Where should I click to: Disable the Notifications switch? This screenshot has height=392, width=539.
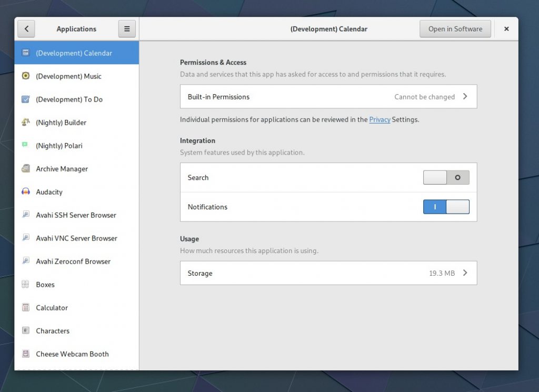[446, 207]
